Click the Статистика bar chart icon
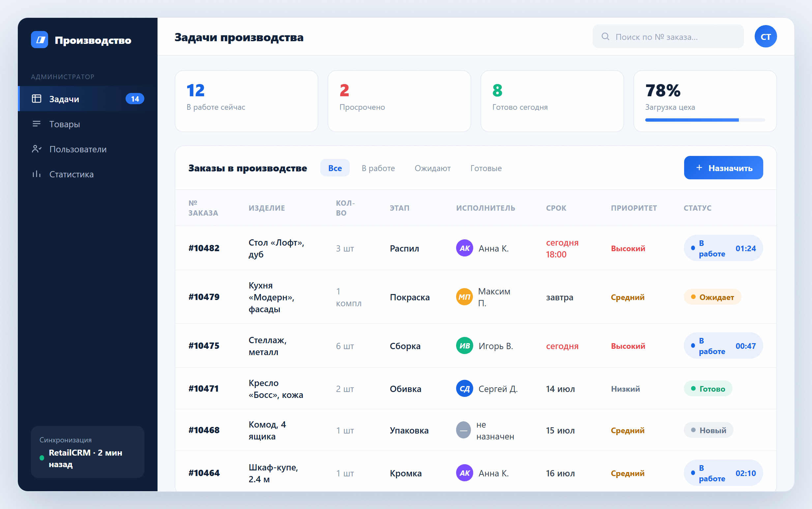 point(36,174)
